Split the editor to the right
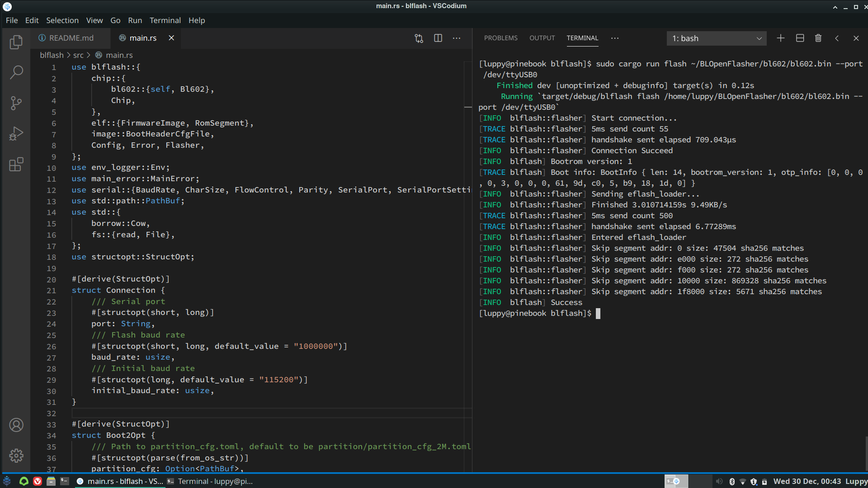868x488 pixels. pyautogui.click(x=438, y=38)
